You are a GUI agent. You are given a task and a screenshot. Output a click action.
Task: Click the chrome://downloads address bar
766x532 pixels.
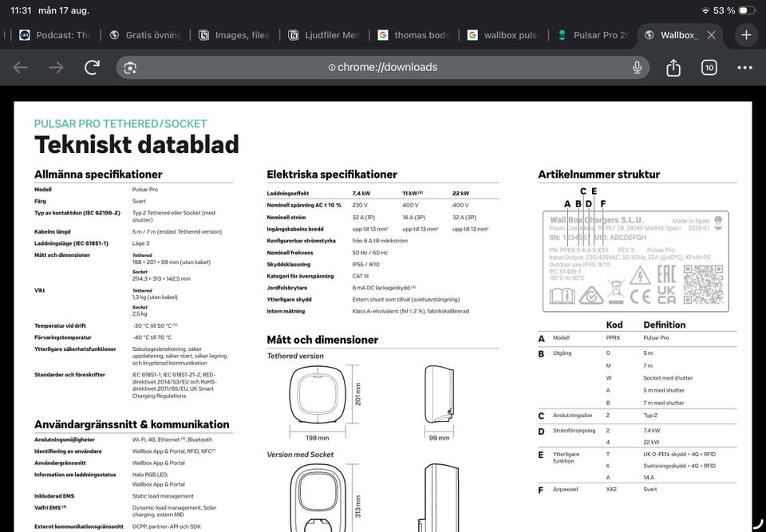382,68
